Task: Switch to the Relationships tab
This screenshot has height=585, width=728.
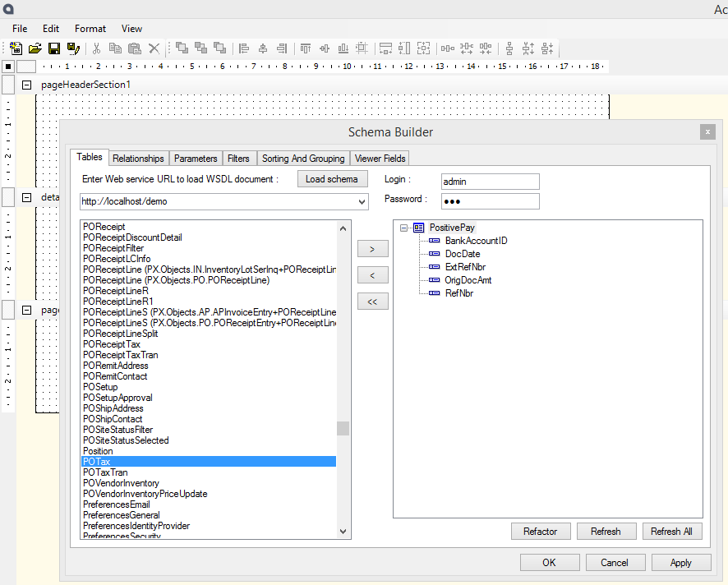Action: 138,158
